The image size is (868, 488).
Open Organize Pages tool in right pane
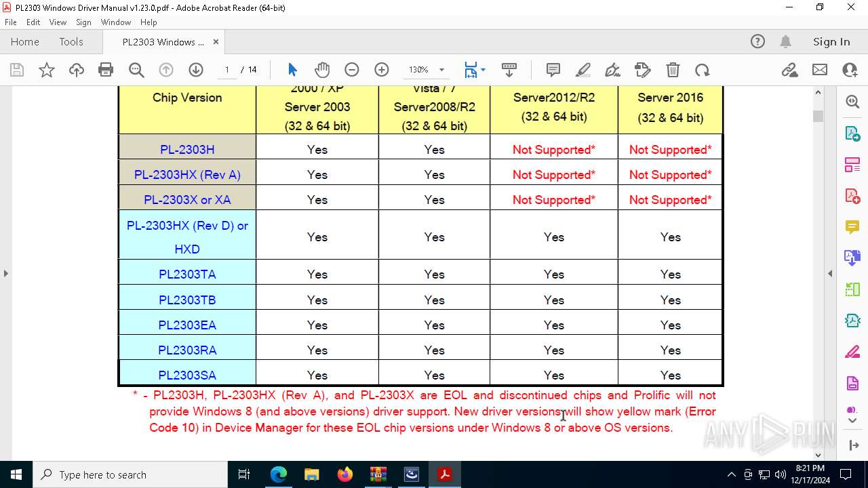(x=852, y=165)
